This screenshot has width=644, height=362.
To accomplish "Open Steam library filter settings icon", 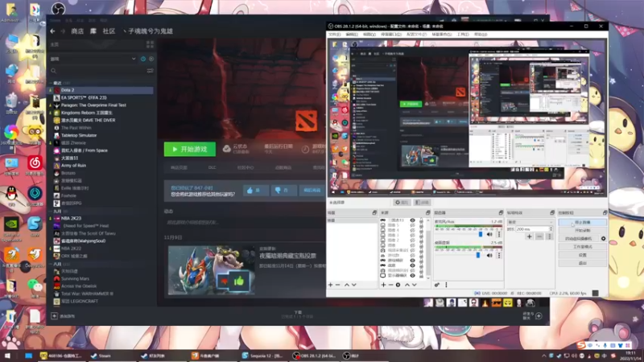I will 150,71.
